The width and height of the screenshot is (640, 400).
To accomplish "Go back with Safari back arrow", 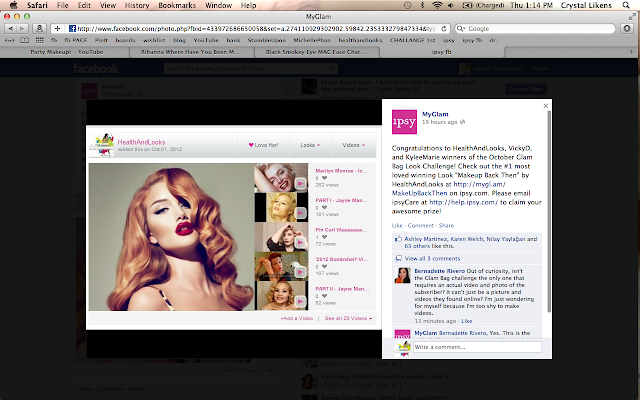I will [x=11, y=29].
